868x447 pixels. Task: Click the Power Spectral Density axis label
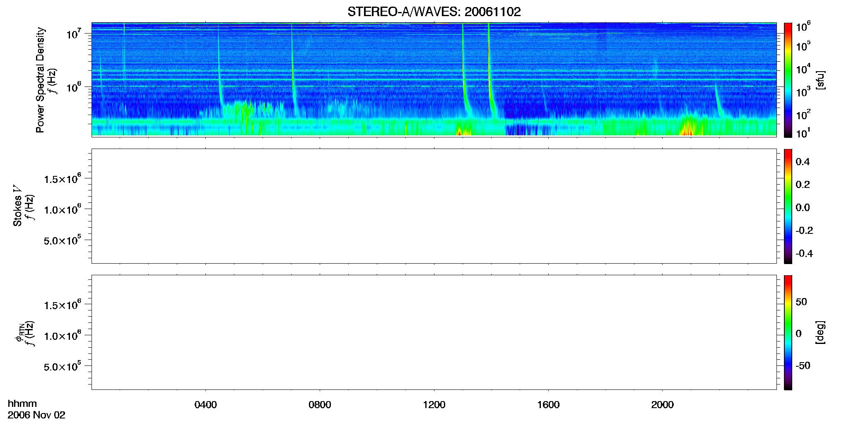pos(40,80)
